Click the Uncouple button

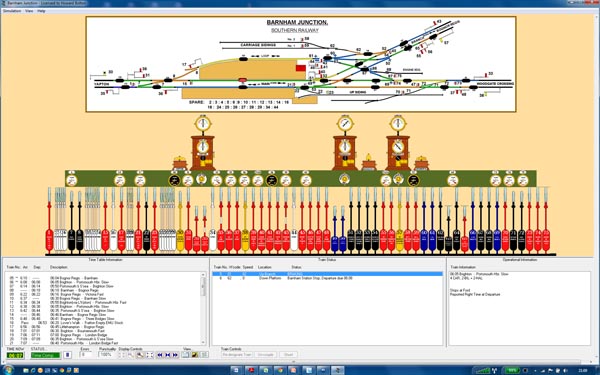pos(265,355)
